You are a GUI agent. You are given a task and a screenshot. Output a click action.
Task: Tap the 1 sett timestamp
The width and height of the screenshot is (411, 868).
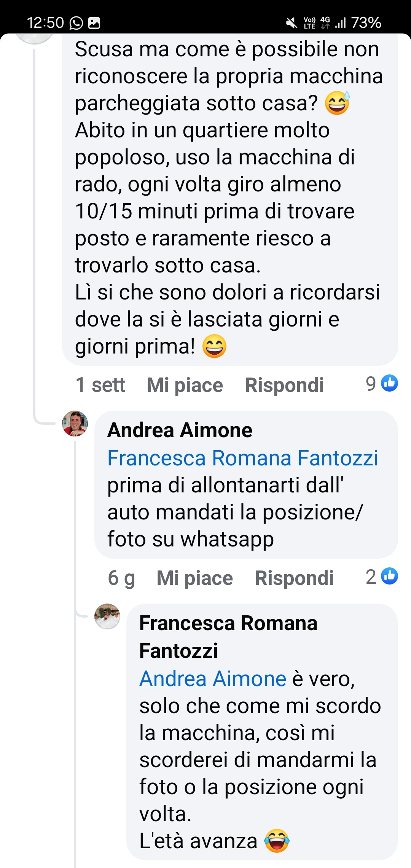tap(100, 385)
